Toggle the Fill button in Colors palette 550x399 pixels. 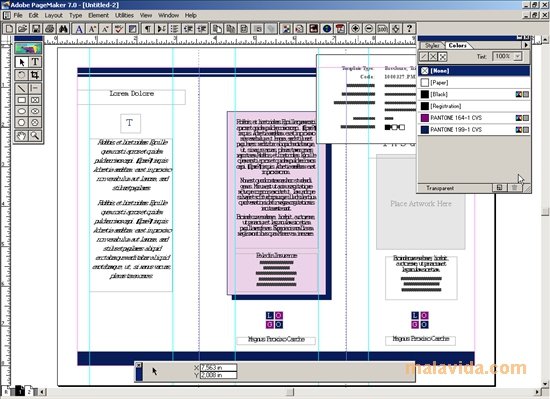pos(433,56)
